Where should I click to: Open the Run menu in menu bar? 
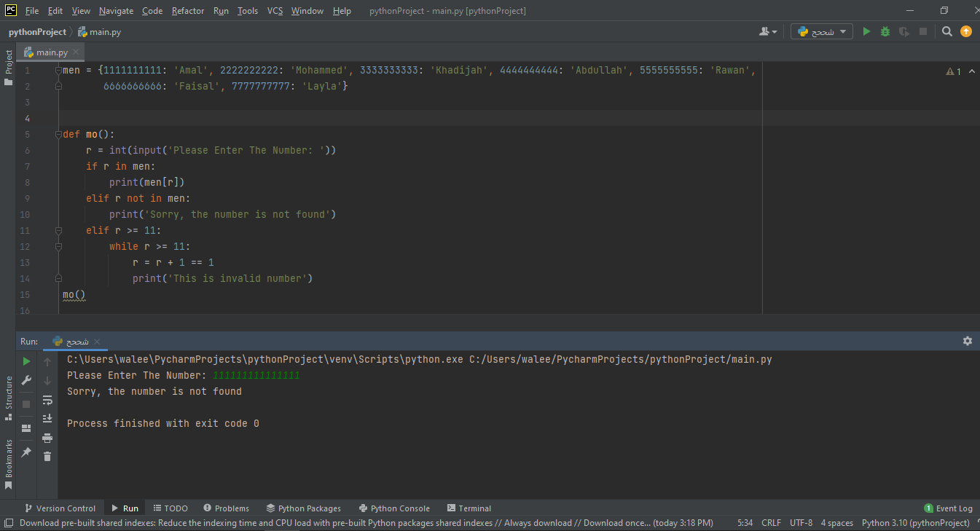pyautogui.click(x=221, y=11)
